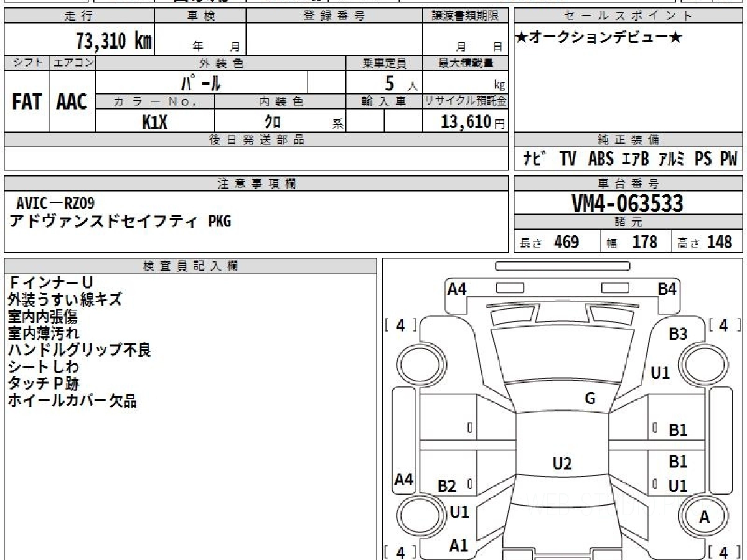The height and width of the screenshot is (560, 747).
Task: Click the 譲渡書類期限 header cell
Action: (x=466, y=17)
